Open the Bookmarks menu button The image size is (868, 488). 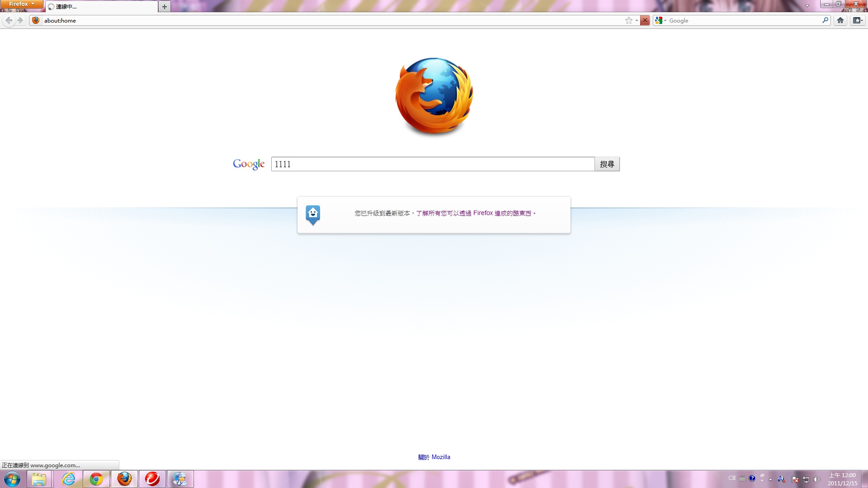click(x=858, y=20)
